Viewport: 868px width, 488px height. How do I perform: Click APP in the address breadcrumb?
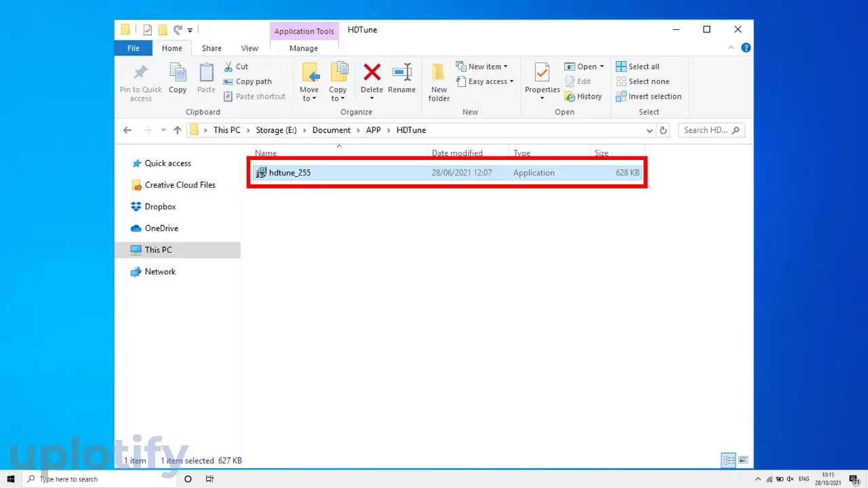pos(374,130)
